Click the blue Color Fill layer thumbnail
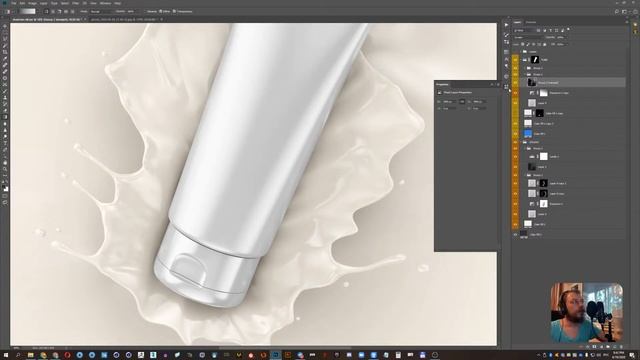 pyautogui.click(x=528, y=133)
